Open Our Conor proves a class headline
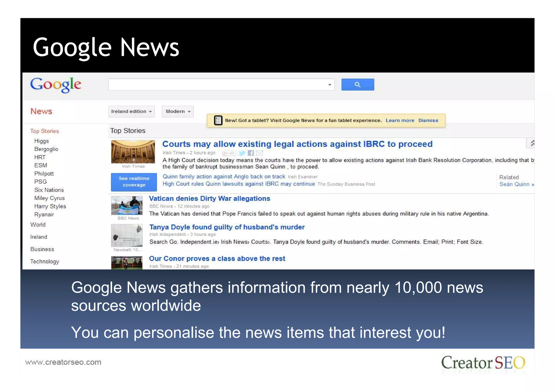The height and width of the screenshot is (392, 555). click(x=217, y=258)
